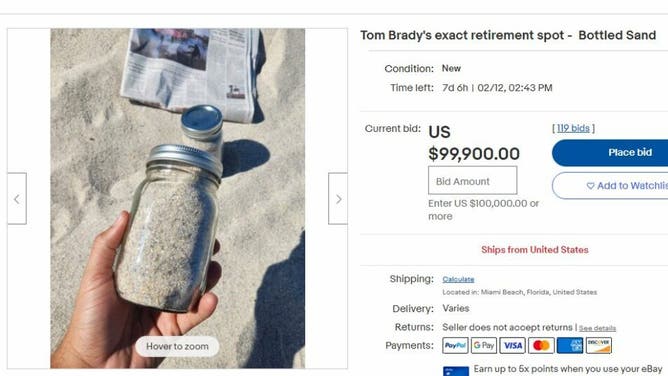Click the heart icon on Add to Watchlist
The width and height of the screenshot is (668, 376).
tap(590, 186)
